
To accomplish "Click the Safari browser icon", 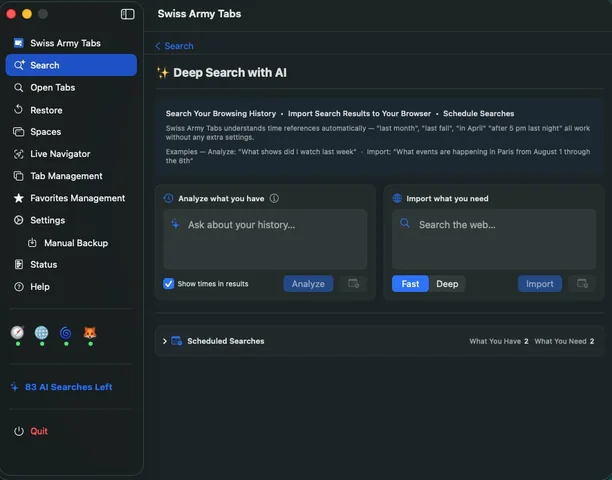I will pyautogui.click(x=17, y=332).
